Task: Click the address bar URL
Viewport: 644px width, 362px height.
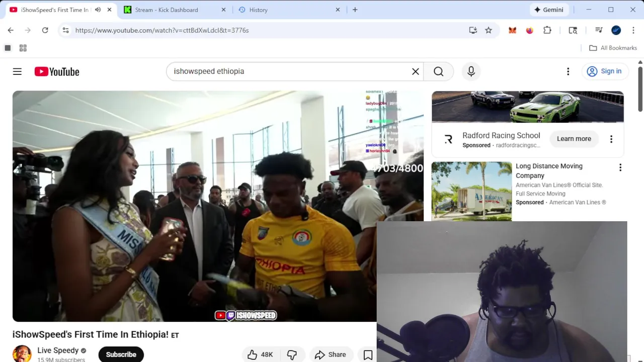Action: point(162,30)
